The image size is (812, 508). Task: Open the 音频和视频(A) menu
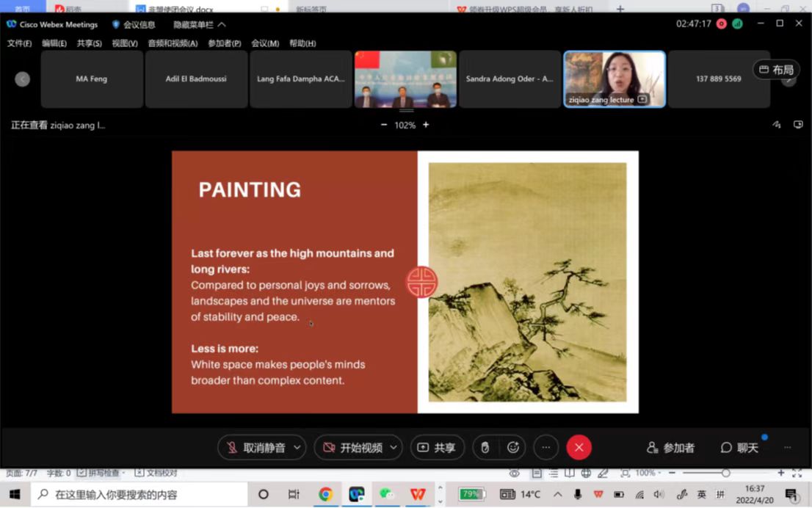coord(173,43)
